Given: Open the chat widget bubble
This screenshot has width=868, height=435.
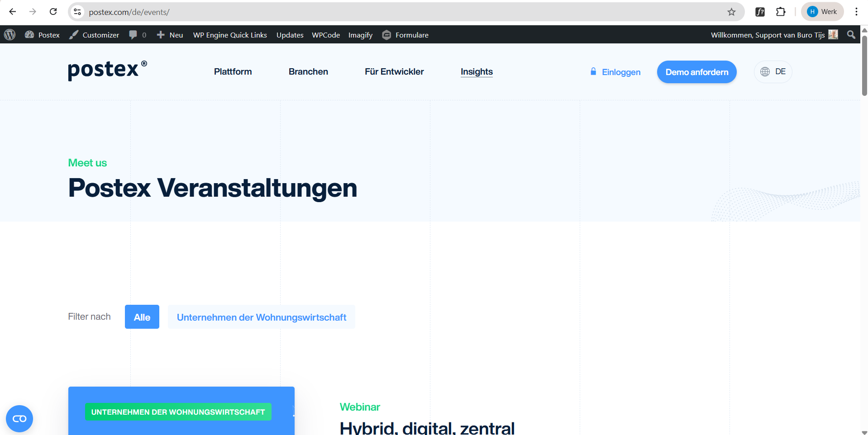Looking at the screenshot, I should (x=19, y=419).
